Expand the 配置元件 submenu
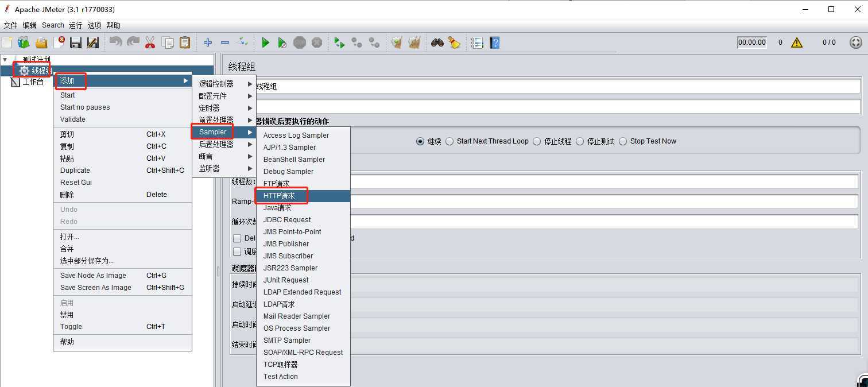Image resolution: width=868 pixels, height=387 pixels. pyautogui.click(x=224, y=96)
